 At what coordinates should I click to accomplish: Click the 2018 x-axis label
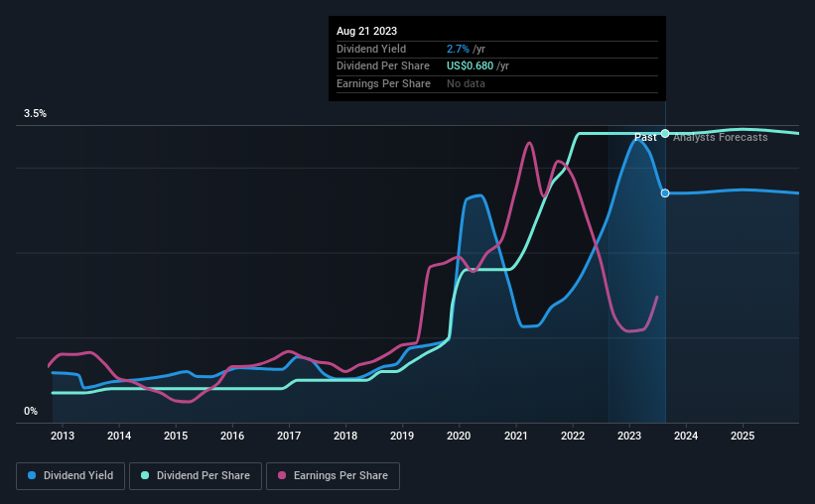345,436
